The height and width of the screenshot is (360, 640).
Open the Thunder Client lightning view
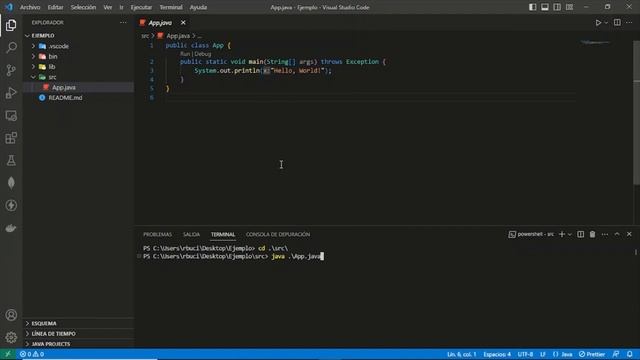click(x=11, y=205)
